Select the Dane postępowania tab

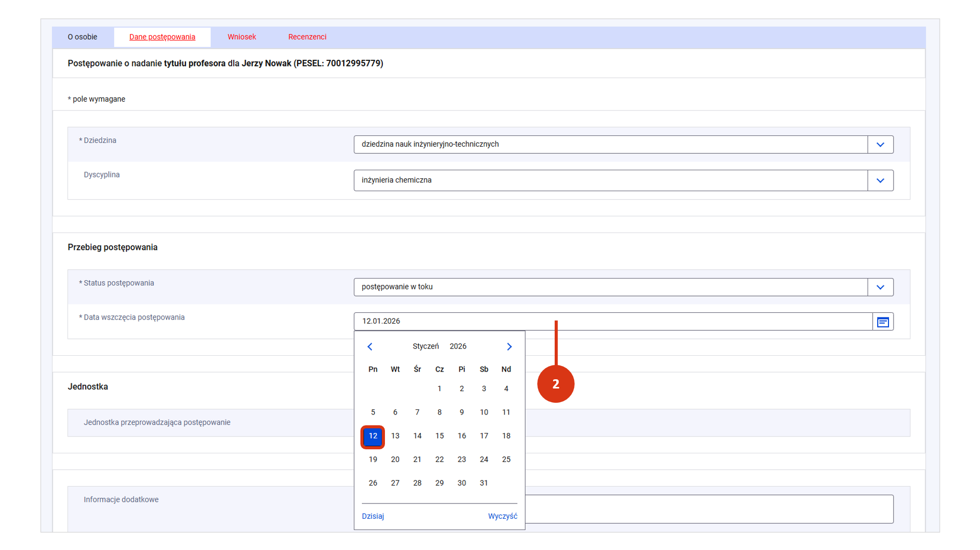tap(162, 37)
